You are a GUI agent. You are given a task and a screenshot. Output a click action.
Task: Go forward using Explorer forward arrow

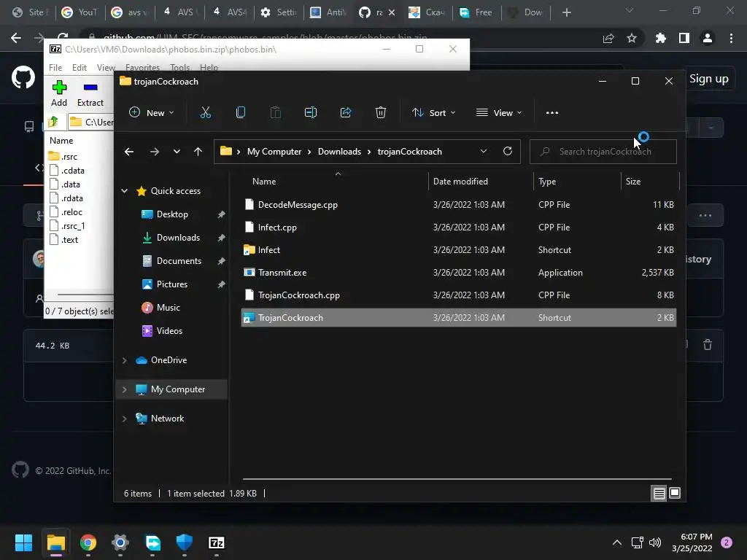click(x=155, y=152)
